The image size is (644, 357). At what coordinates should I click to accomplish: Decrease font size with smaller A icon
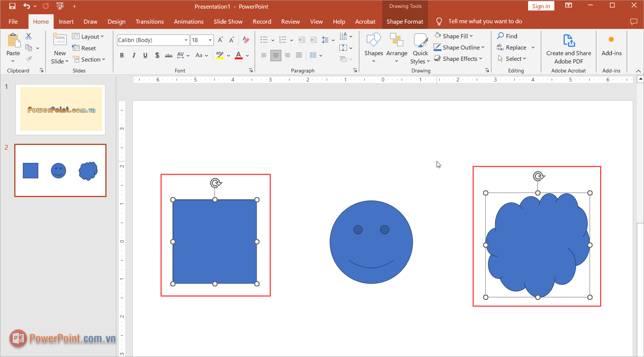231,40
